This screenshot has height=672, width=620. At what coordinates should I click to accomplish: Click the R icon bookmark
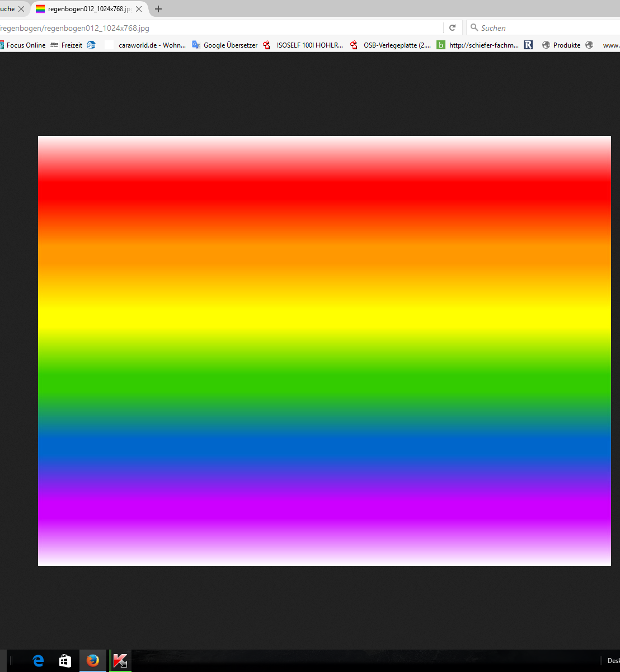(x=528, y=45)
